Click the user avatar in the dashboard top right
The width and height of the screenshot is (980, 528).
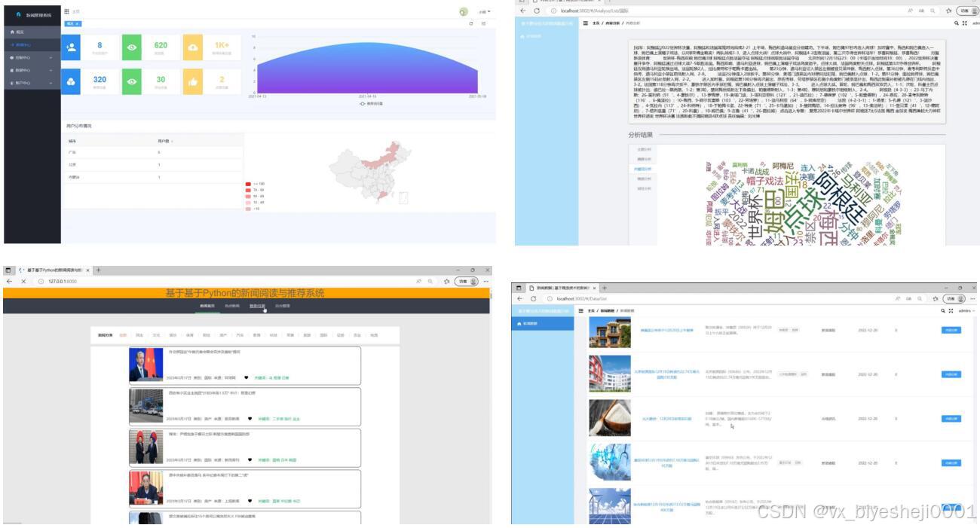(463, 12)
